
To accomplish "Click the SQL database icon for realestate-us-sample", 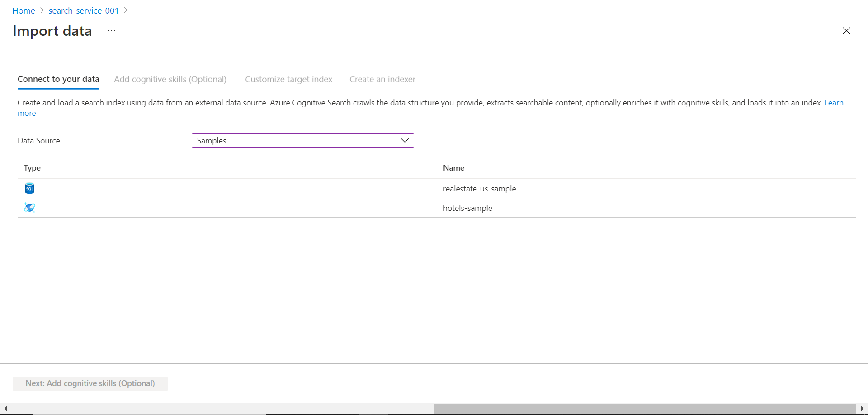I will click(29, 188).
